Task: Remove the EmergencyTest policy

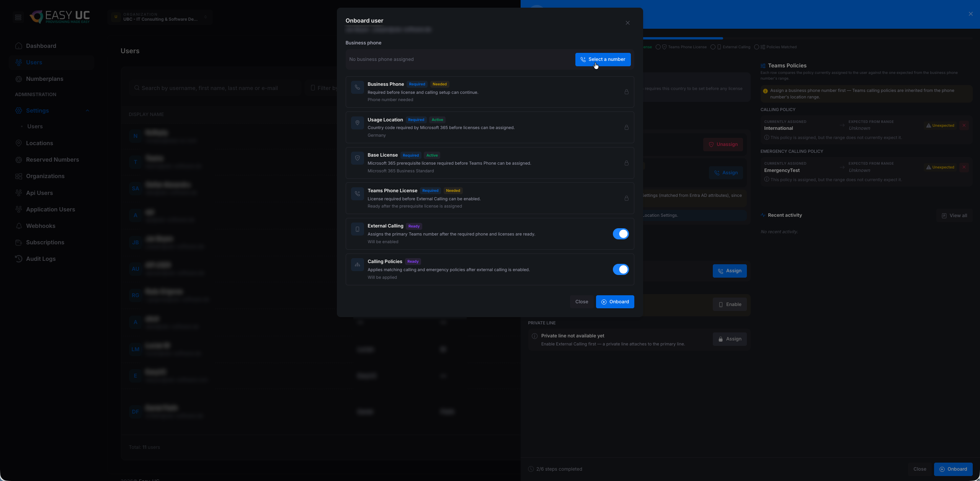Action: [964, 167]
